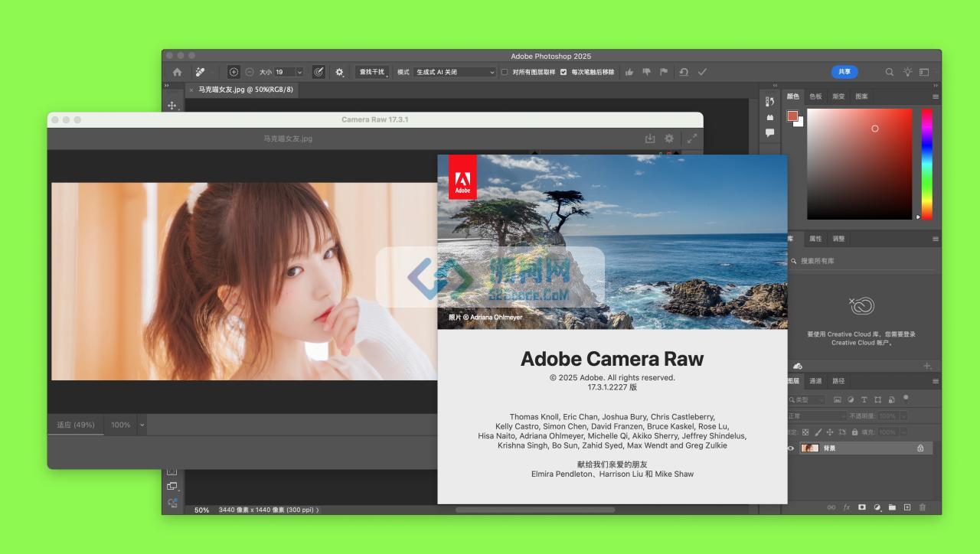Enable 对所有图层取样 checkbox
This screenshot has height=554, width=980.
tap(505, 72)
